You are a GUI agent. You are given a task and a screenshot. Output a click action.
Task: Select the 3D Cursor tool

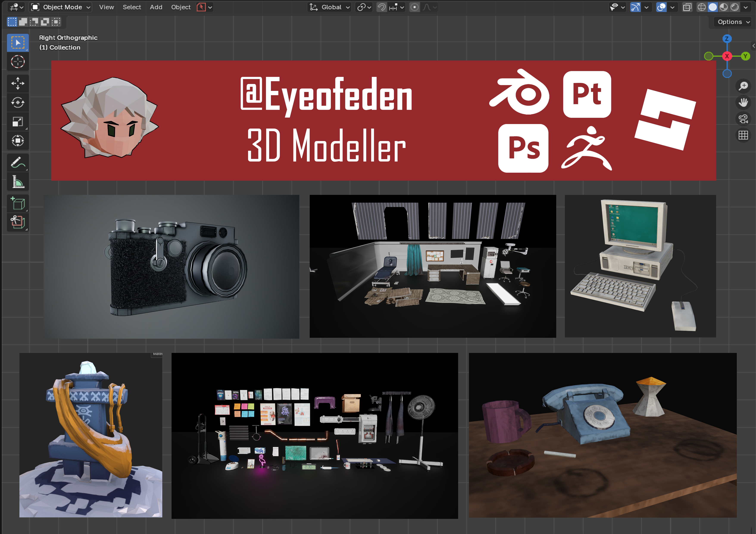[x=18, y=62]
